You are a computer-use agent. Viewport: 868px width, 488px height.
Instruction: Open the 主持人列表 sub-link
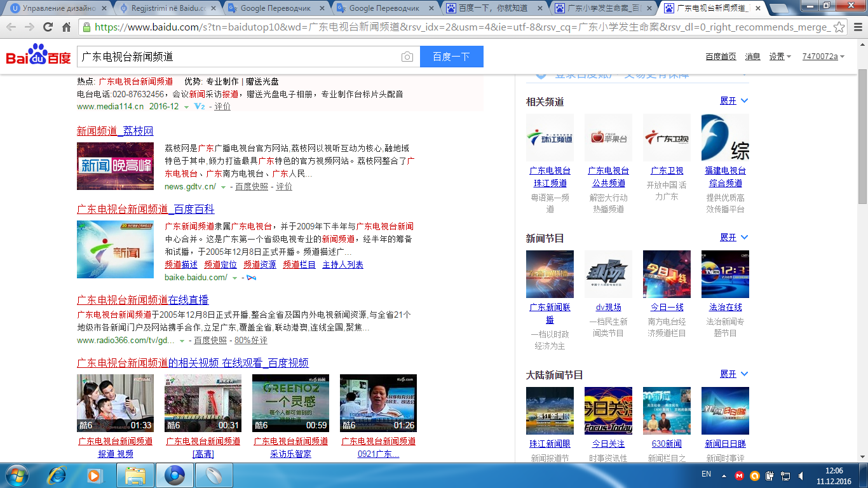(343, 265)
